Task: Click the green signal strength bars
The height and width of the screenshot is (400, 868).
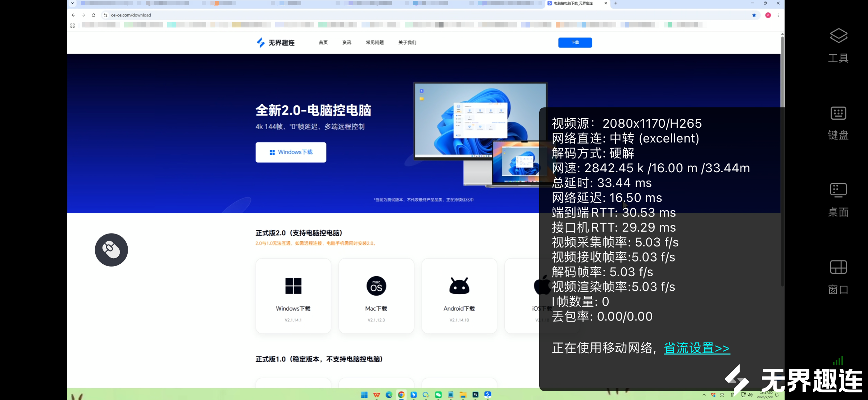Action: coord(838,360)
